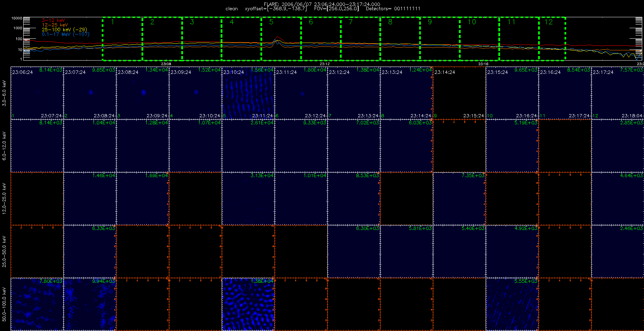Click the 23:16 time axis label

[483, 64]
